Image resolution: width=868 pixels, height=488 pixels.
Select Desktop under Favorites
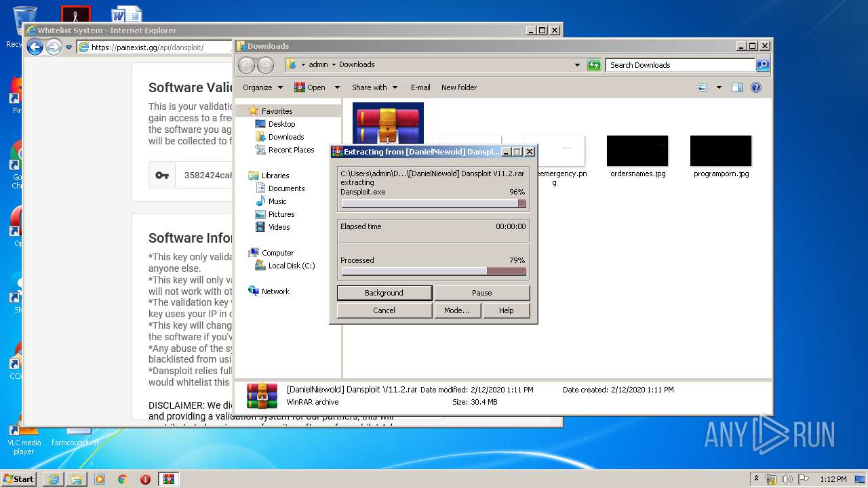coord(281,124)
